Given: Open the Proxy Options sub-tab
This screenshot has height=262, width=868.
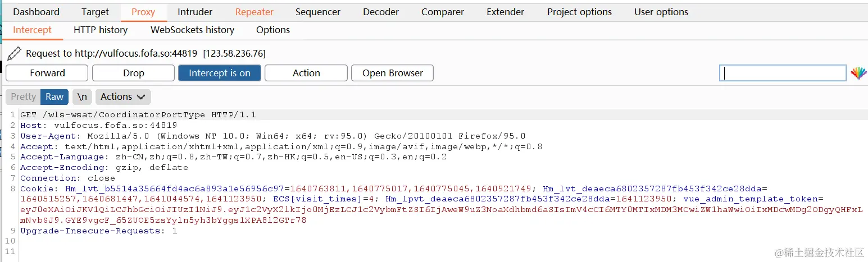Looking at the screenshot, I should pos(273,30).
